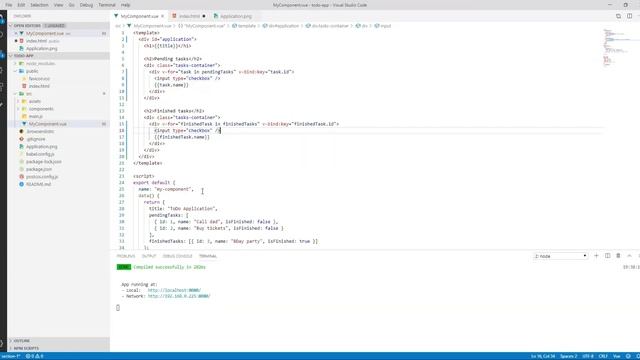Screen dimensions: 640x360
Task: Select MyComponent.vue in the src folder tree
Action: coord(58,124)
